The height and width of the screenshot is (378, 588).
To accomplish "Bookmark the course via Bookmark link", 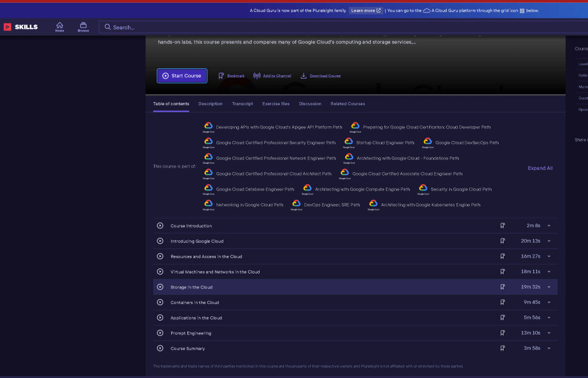I will coord(231,76).
